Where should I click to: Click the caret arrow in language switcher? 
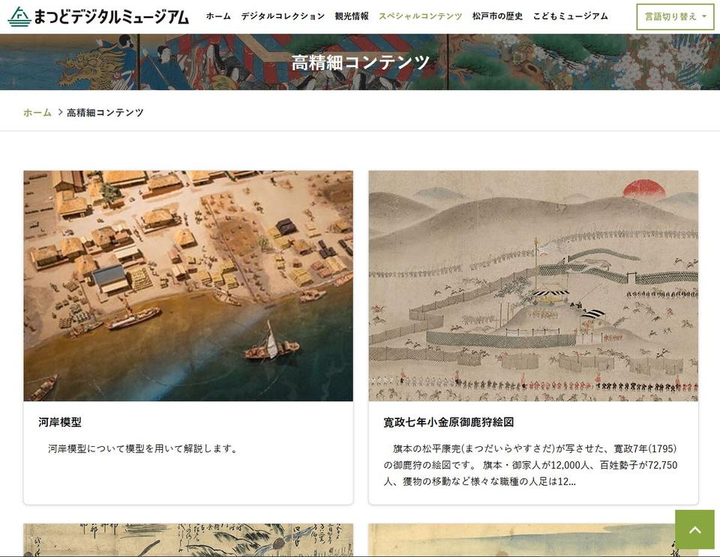704,17
